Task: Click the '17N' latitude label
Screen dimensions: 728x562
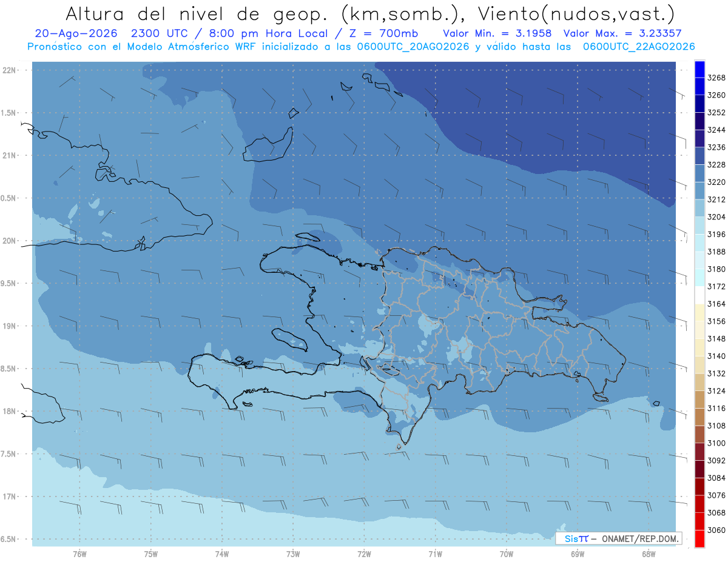Action: click(x=10, y=497)
